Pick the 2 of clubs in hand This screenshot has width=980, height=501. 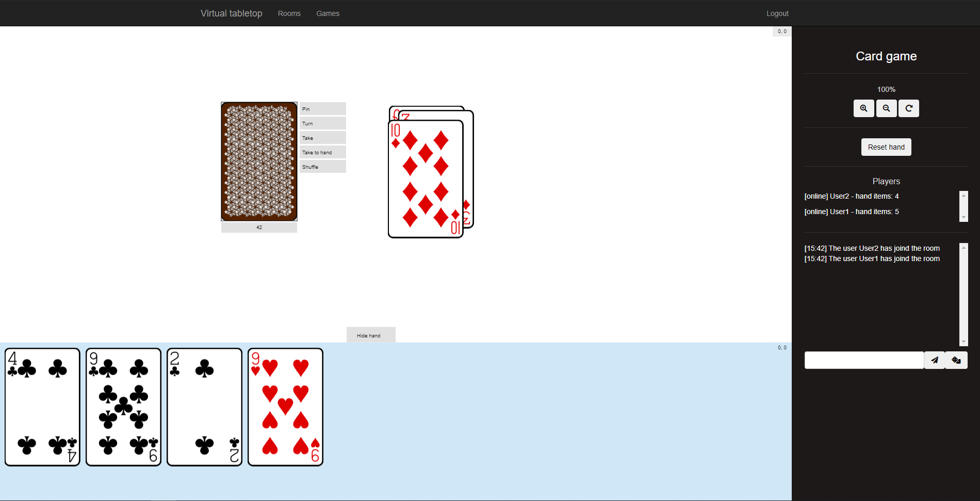204,407
